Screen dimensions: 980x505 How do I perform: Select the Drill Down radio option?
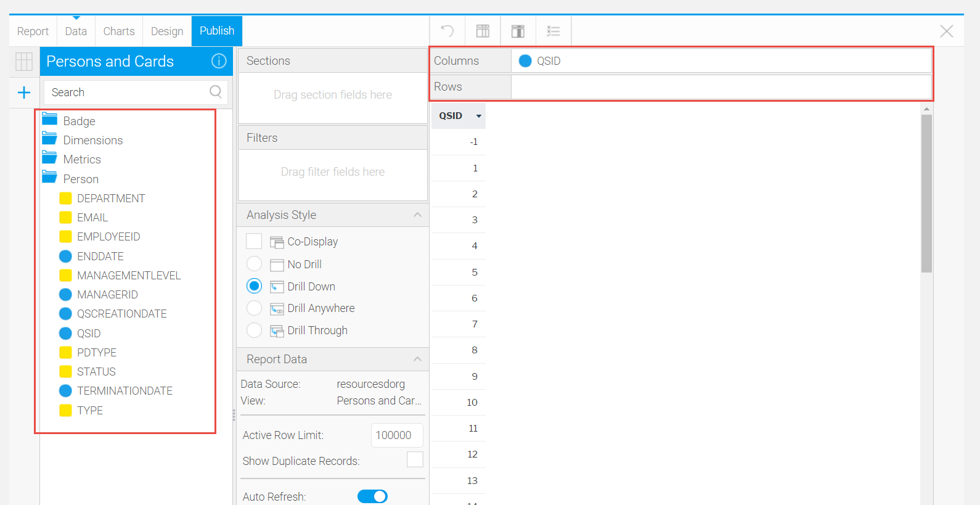point(254,286)
